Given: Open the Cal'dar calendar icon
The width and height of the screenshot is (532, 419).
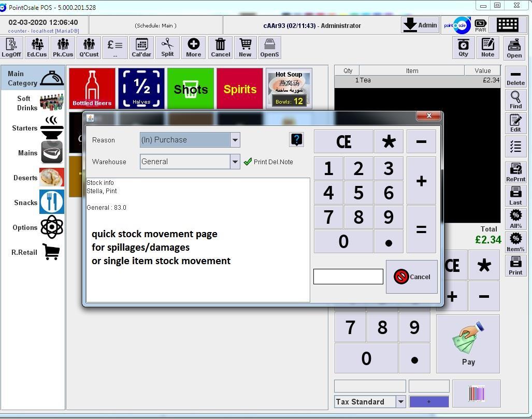Looking at the screenshot, I should [141, 48].
